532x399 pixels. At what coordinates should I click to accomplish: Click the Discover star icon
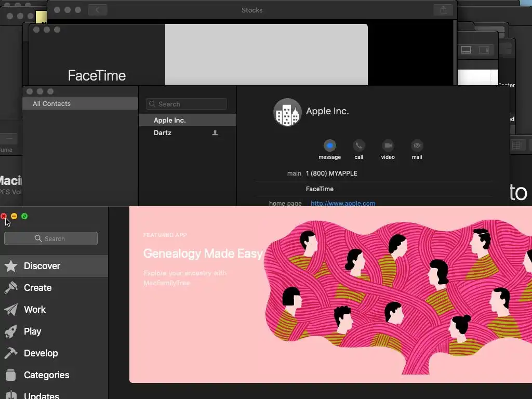point(11,266)
